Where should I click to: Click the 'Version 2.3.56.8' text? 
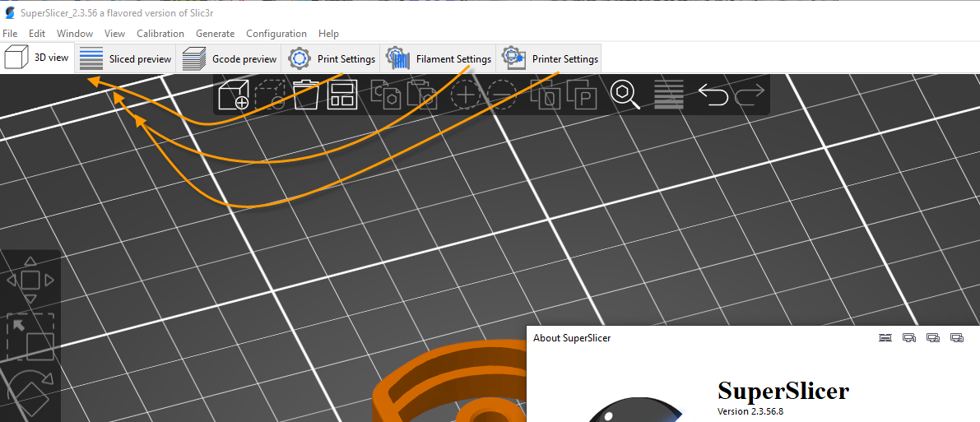pos(750,412)
